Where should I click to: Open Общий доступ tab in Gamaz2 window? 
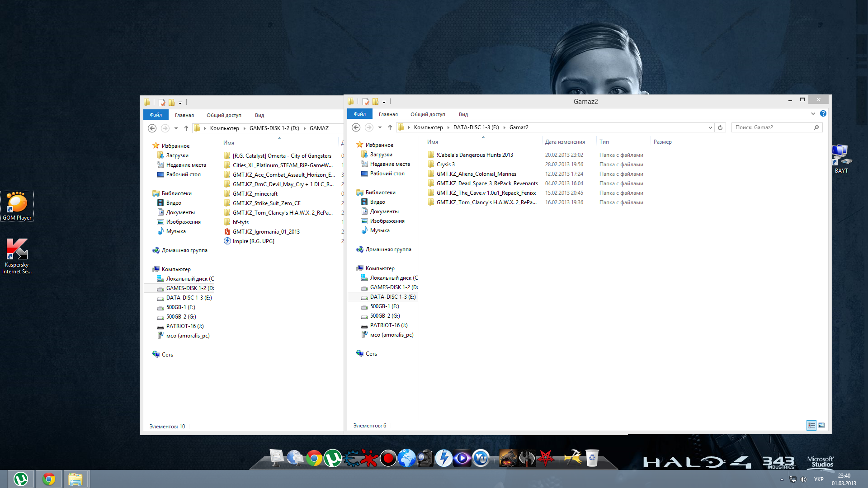tap(428, 114)
